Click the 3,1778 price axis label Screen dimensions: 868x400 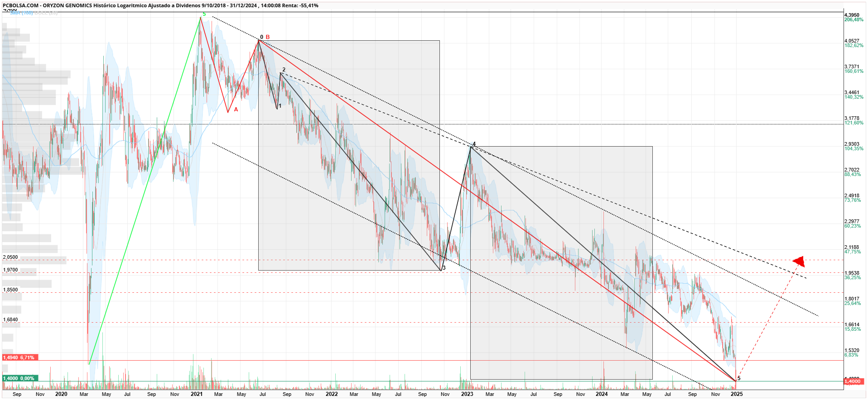pyautogui.click(x=852, y=118)
